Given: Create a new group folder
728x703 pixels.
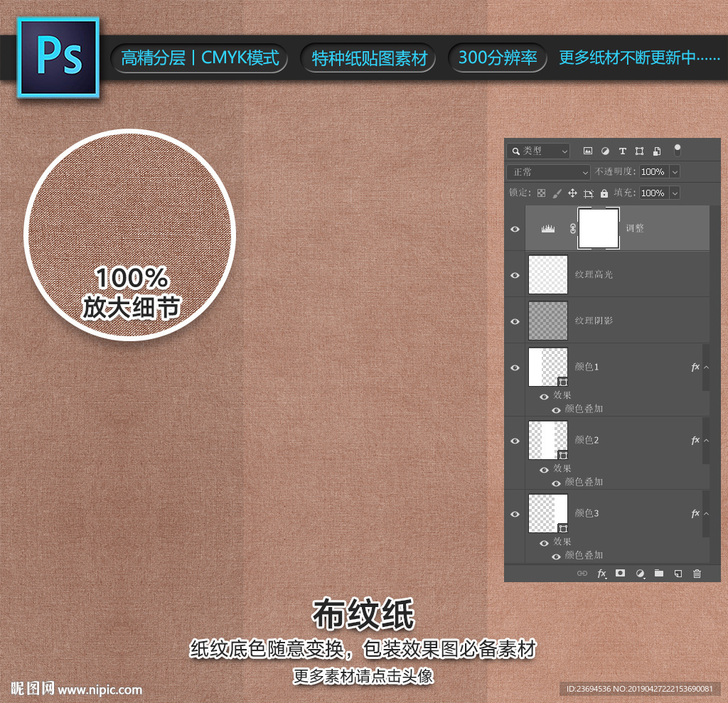Looking at the screenshot, I should [659, 573].
